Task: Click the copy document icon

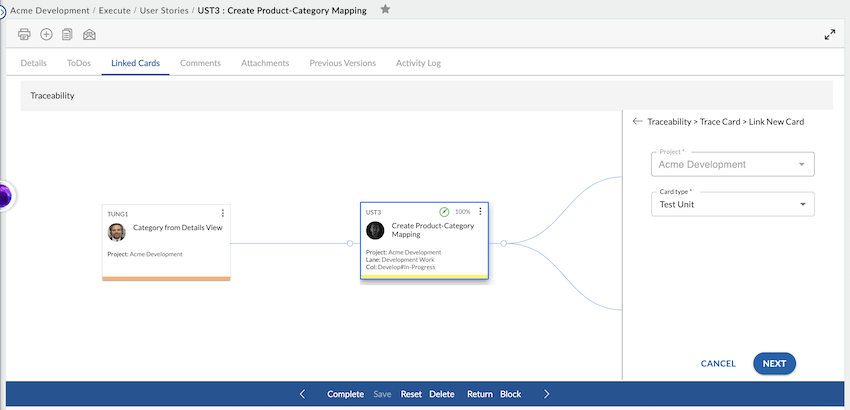Action: click(67, 34)
